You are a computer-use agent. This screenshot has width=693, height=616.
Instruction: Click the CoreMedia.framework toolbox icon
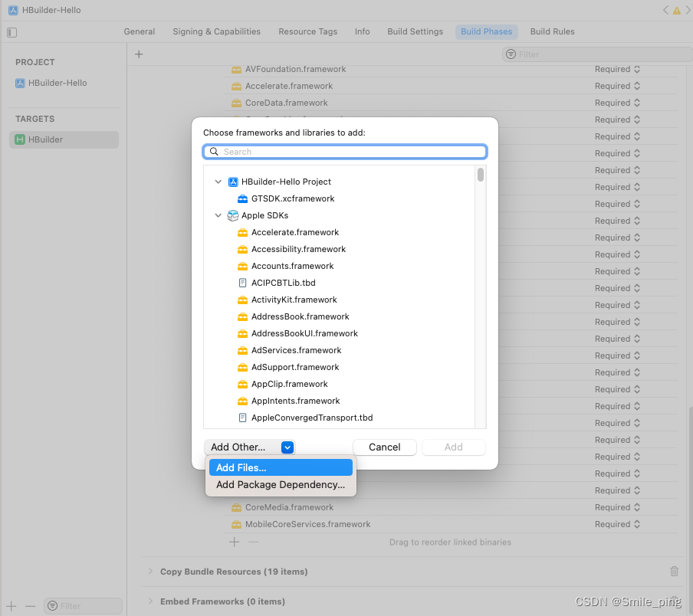tap(236, 507)
